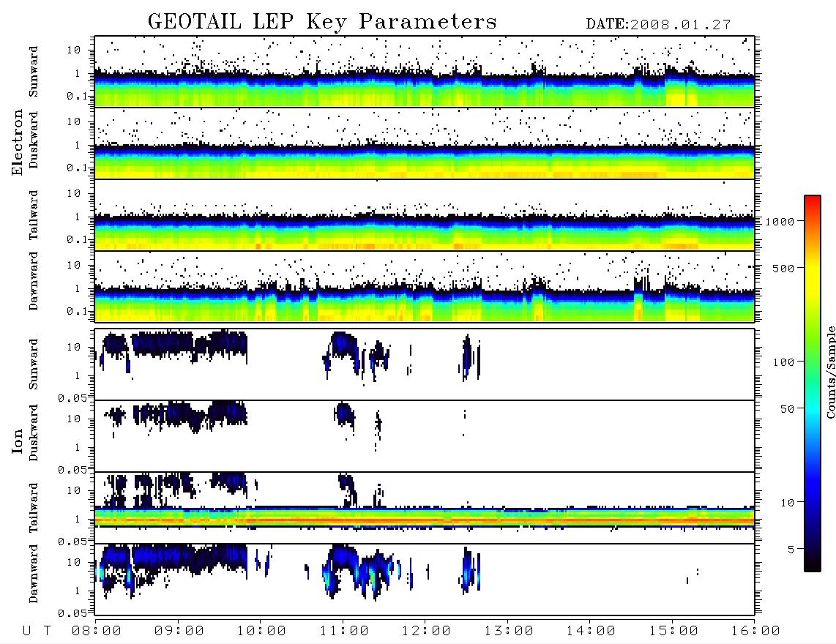836x644 pixels.
Task: Click the 13:00 time tick label
Action: click(x=509, y=631)
